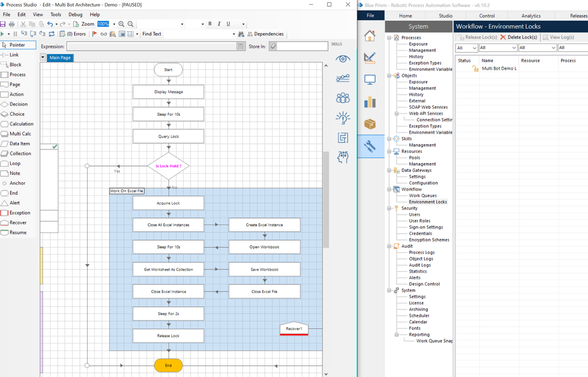Click the save icon in Process Studio toolbar
Image resolution: width=588 pixels, height=377 pixels.
tap(3, 24)
